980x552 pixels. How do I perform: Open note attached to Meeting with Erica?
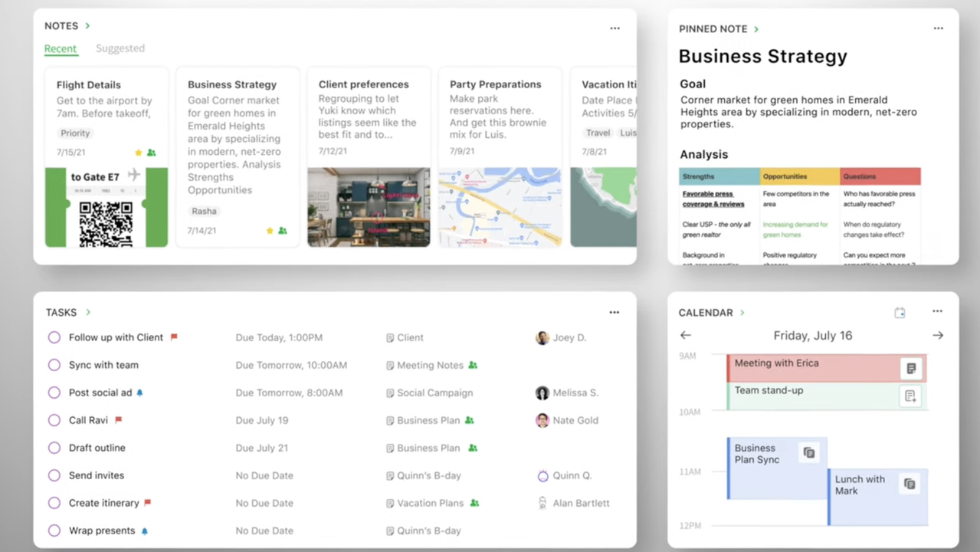coord(910,369)
